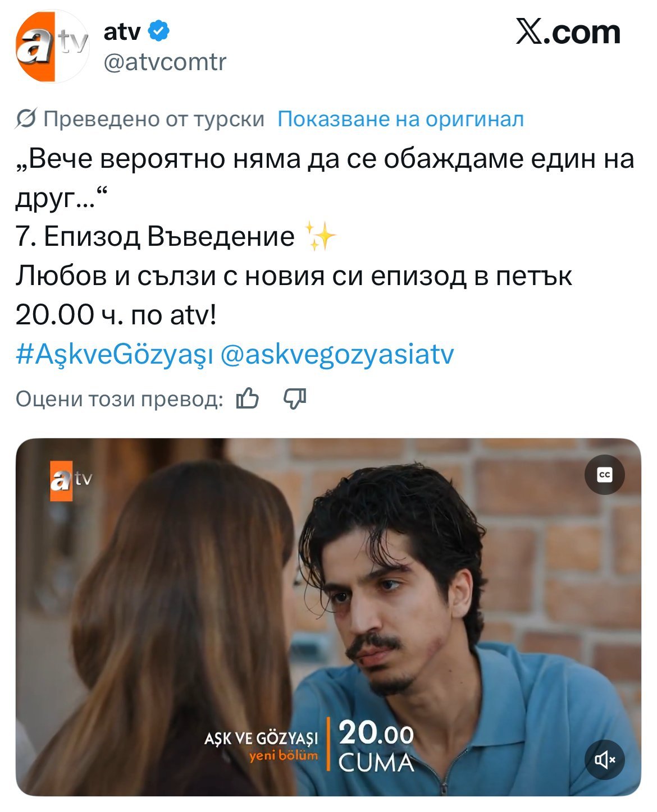Click the blue verified badge
Screen dimensions: 657x812
pyautogui.click(x=159, y=31)
